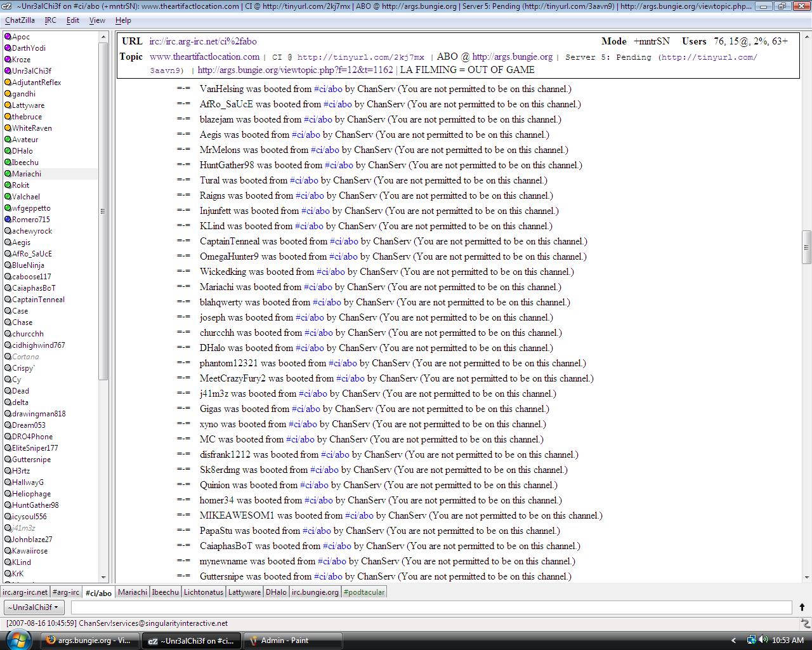
Task: Click 'MIKEAWESOM1 was booted' message line
Action: tap(401, 515)
